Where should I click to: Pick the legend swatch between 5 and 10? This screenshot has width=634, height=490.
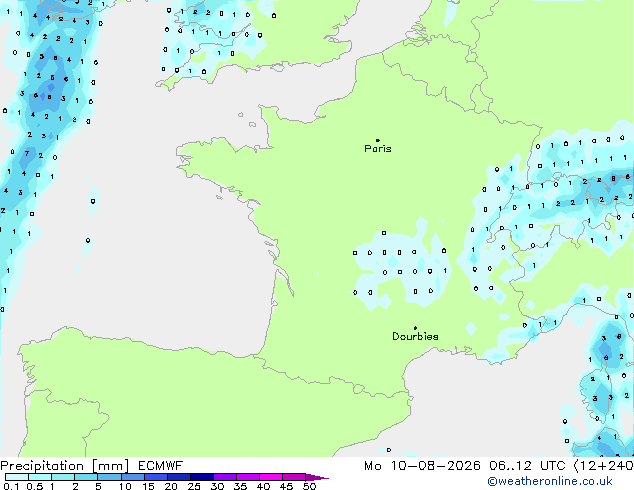point(109,477)
